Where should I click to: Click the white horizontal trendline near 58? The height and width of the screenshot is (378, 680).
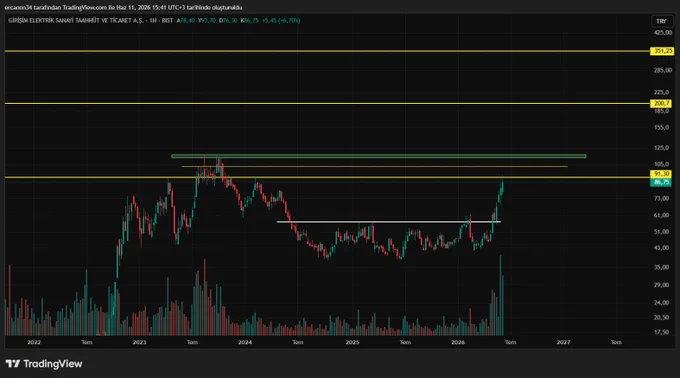389,222
